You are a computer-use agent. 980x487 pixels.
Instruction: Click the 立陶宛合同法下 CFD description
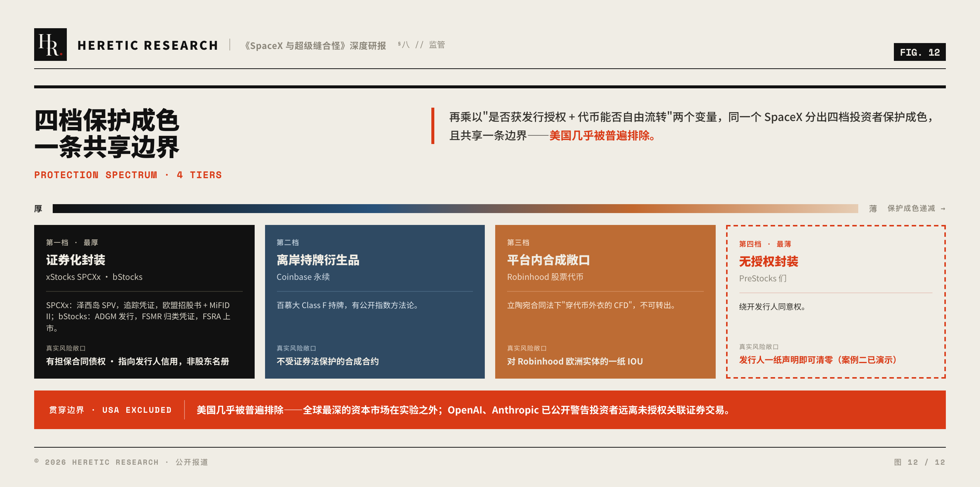[591, 305]
